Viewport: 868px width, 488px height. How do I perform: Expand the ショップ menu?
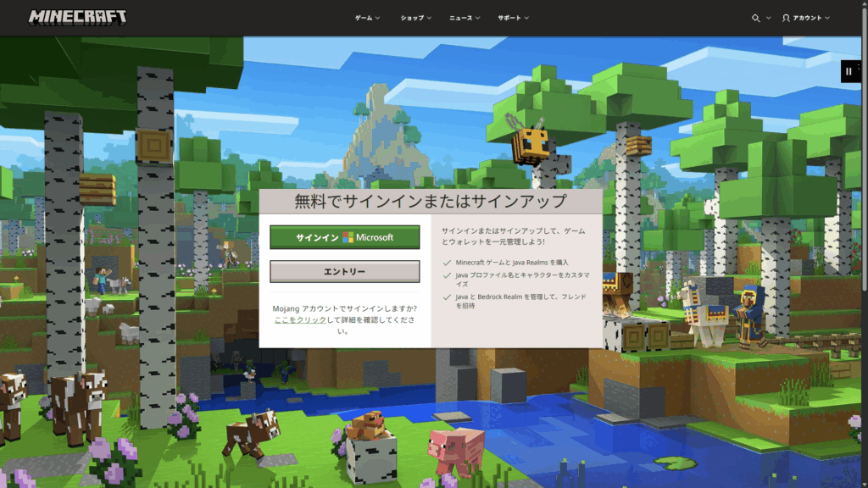[415, 19]
